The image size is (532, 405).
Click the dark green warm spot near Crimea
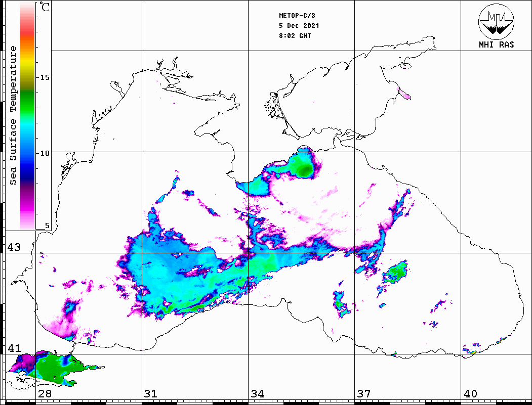pyautogui.click(x=305, y=169)
